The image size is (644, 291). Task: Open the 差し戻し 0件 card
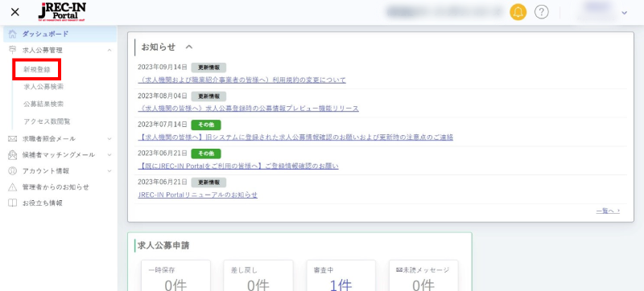pos(258,276)
